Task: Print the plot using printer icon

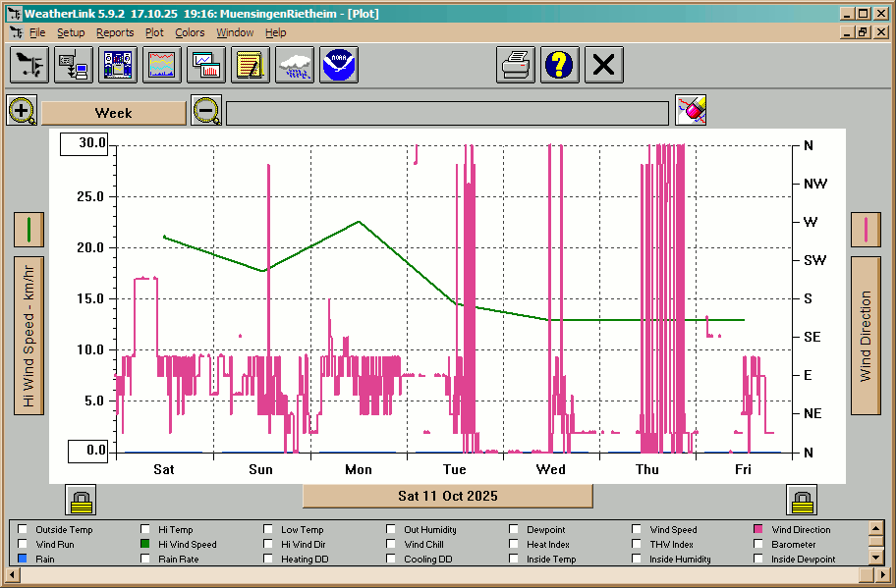Action: click(x=516, y=66)
